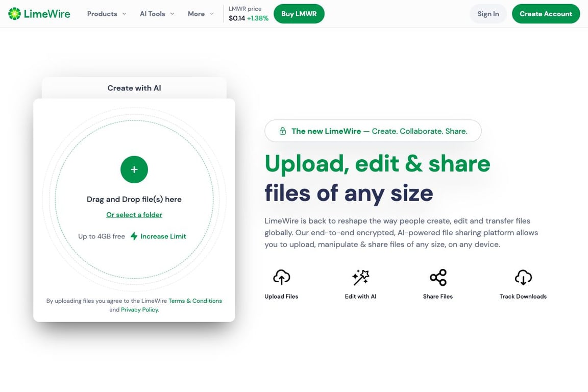Click the Or select a folder link
Image resolution: width=588 pixels, height=392 pixels.
pos(134,214)
